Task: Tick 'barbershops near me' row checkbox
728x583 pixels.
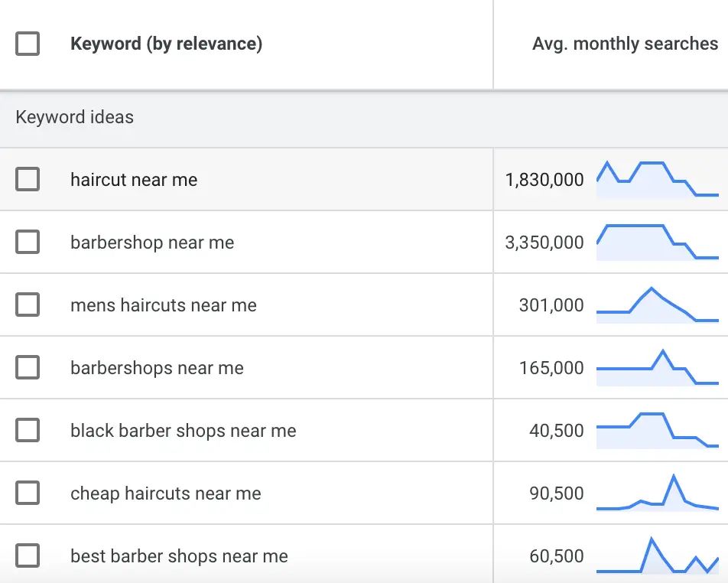Action: tap(28, 367)
